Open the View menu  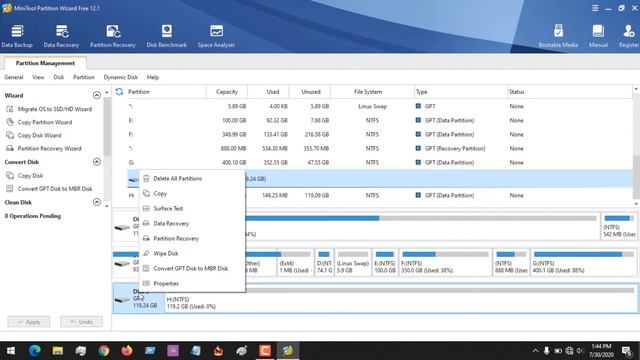(38, 77)
